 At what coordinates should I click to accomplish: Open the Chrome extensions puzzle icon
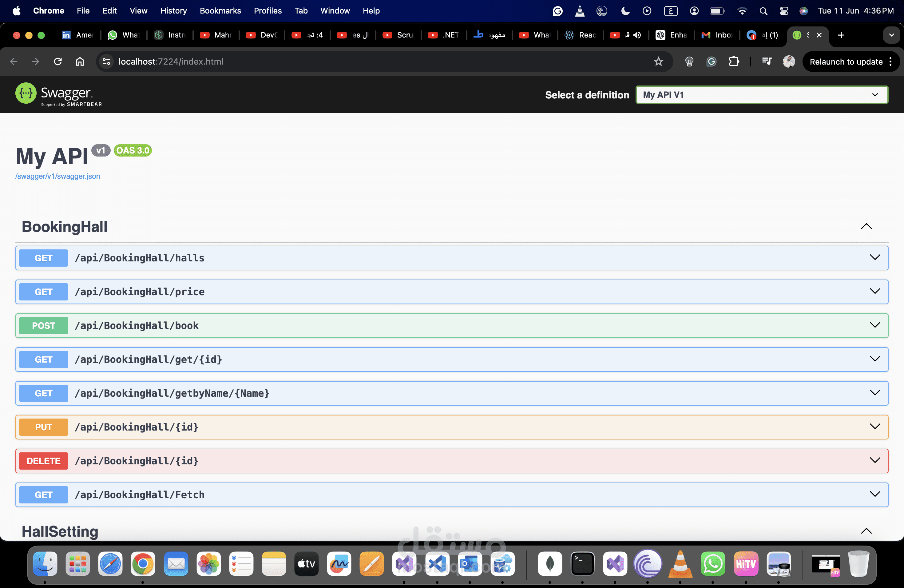tap(734, 62)
